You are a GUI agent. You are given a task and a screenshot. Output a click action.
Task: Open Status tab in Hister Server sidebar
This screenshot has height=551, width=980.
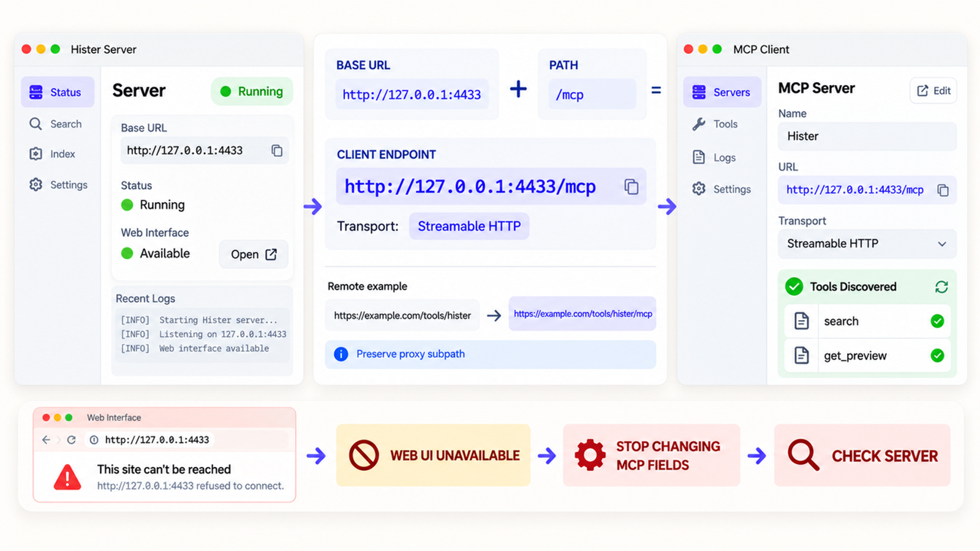point(58,92)
